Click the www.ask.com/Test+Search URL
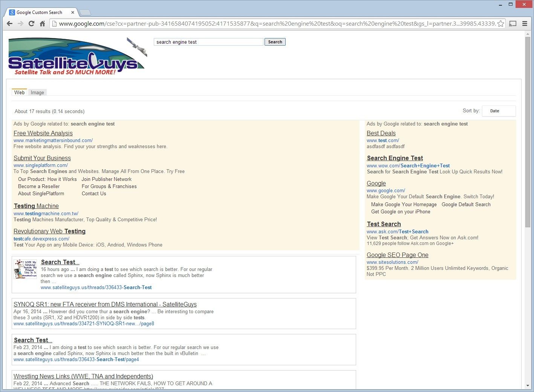The width and height of the screenshot is (534, 392). point(398,232)
